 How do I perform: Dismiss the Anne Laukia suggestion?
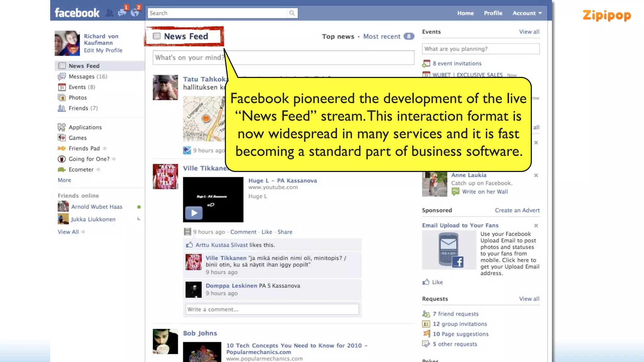[x=536, y=175]
